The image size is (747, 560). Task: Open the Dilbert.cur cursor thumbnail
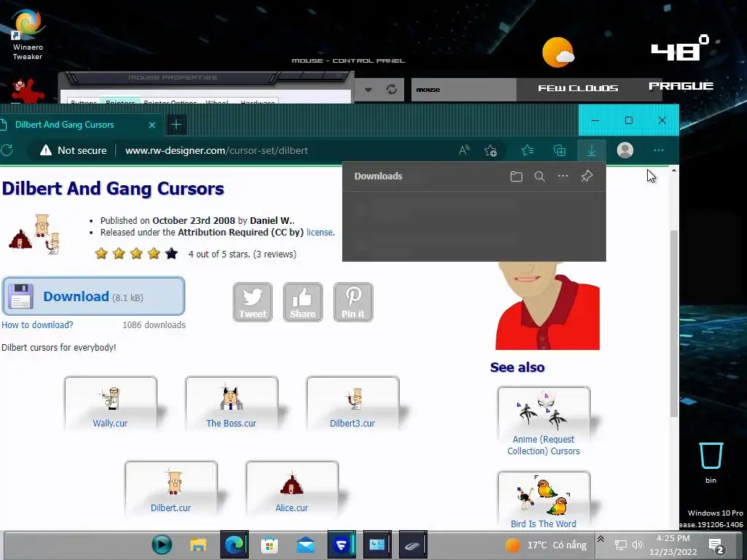(171, 489)
